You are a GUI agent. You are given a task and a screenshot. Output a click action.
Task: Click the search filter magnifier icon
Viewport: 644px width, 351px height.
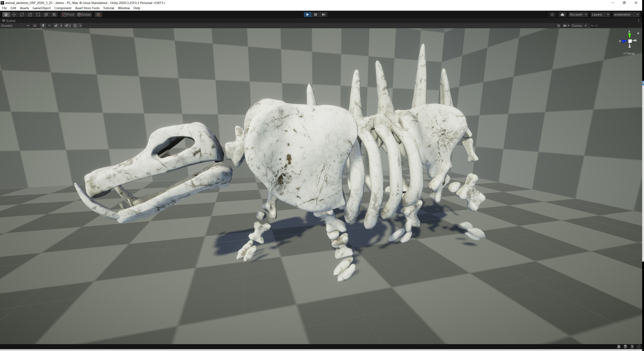tap(592, 25)
